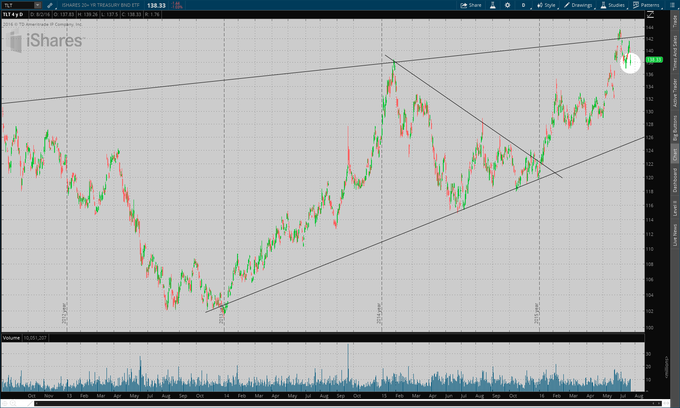Open the symbol selector dropdown arrow
This screenshot has height=408, width=680.
coord(38,5)
